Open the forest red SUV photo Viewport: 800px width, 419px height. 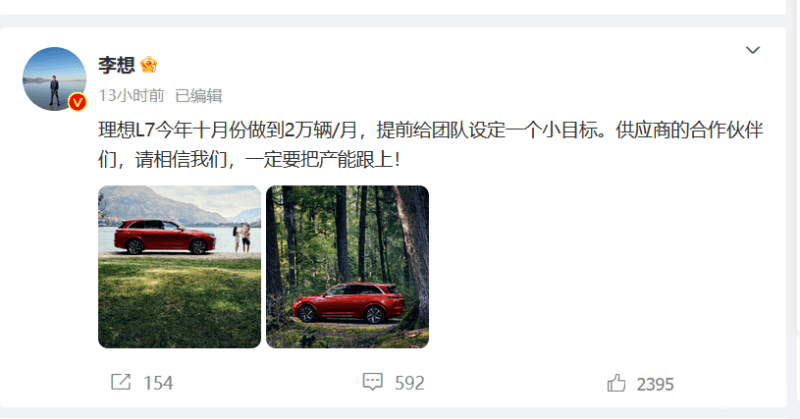click(x=347, y=267)
